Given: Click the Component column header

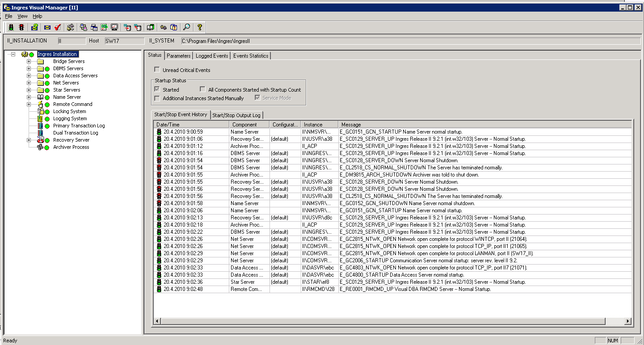Looking at the screenshot, I should 249,125.
